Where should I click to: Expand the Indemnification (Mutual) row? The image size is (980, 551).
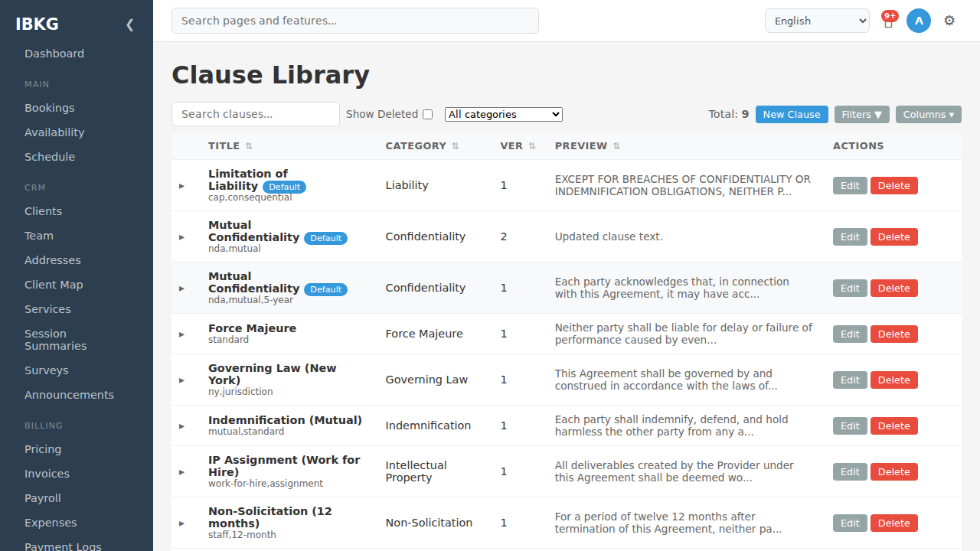182,426
